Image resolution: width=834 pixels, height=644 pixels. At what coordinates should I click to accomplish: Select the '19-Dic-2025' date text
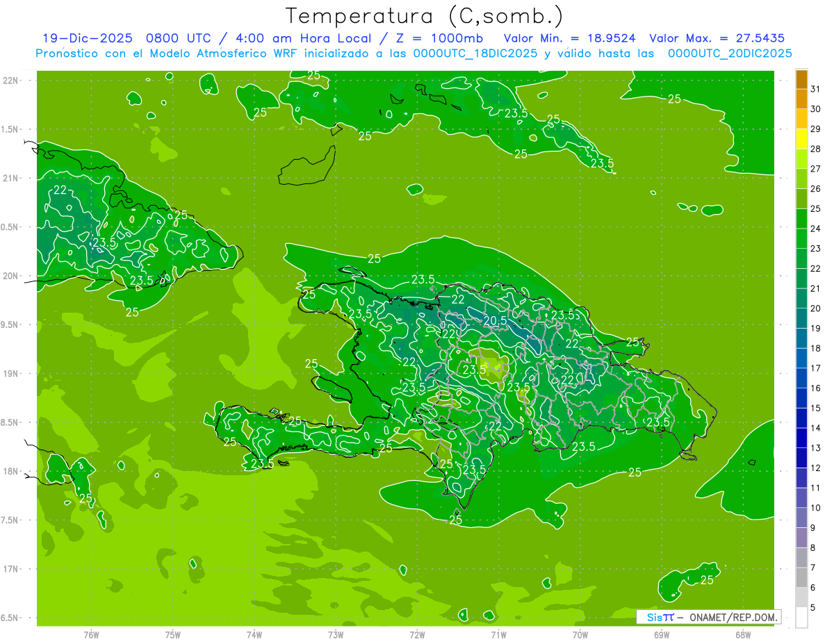tap(88, 38)
